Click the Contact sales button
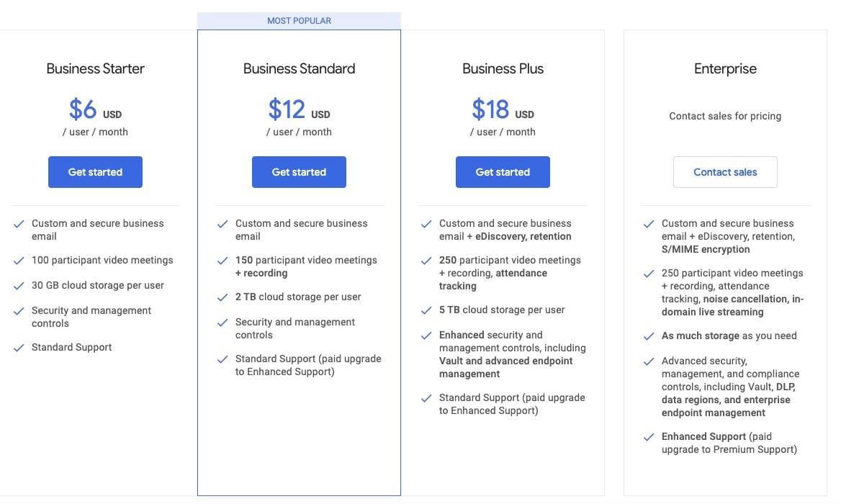 pos(725,172)
